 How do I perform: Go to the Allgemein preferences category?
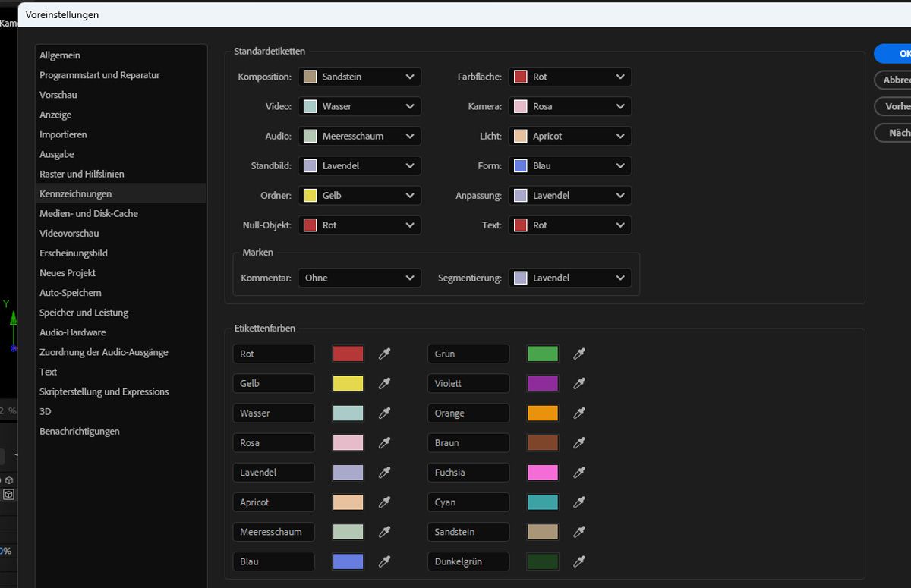(x=121, y=55)
